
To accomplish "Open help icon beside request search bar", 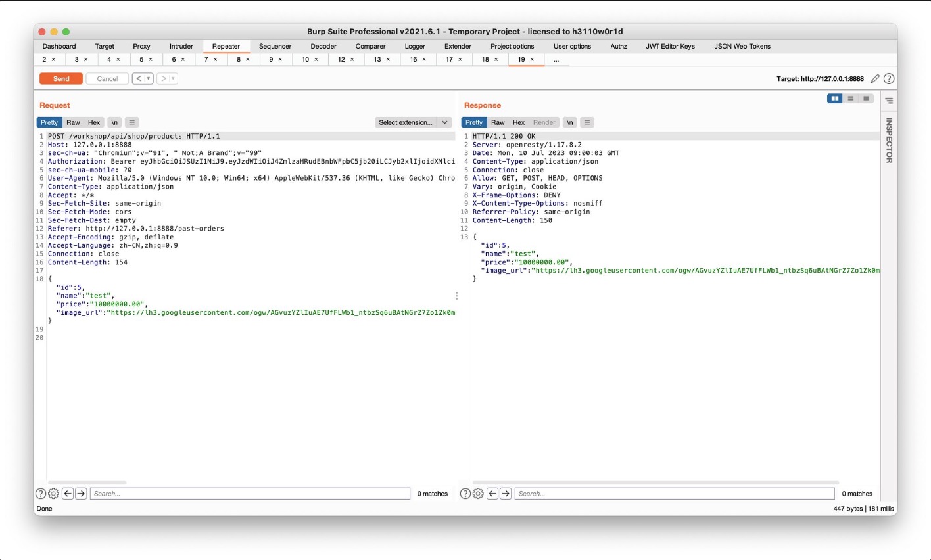I will coord(41,494).
